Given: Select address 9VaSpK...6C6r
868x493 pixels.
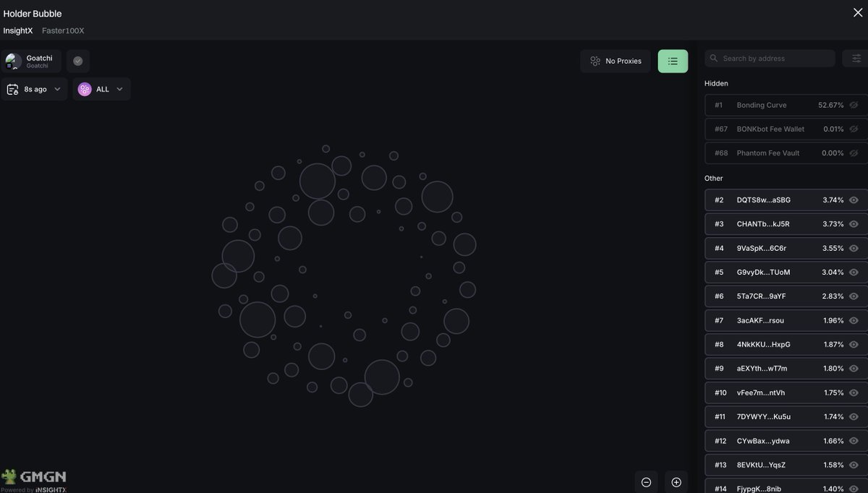Looking at the screenshot, I should point(761,248).
